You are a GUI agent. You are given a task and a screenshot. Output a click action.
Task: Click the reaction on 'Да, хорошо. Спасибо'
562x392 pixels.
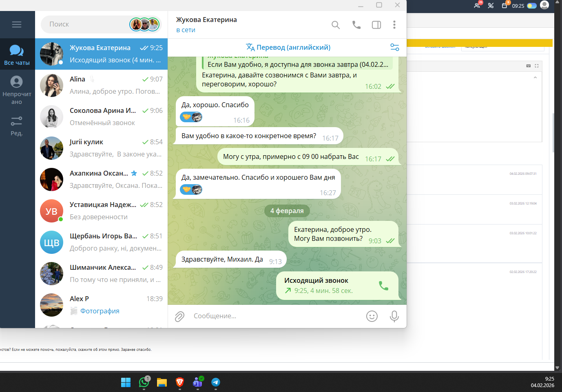coord(191,117)
